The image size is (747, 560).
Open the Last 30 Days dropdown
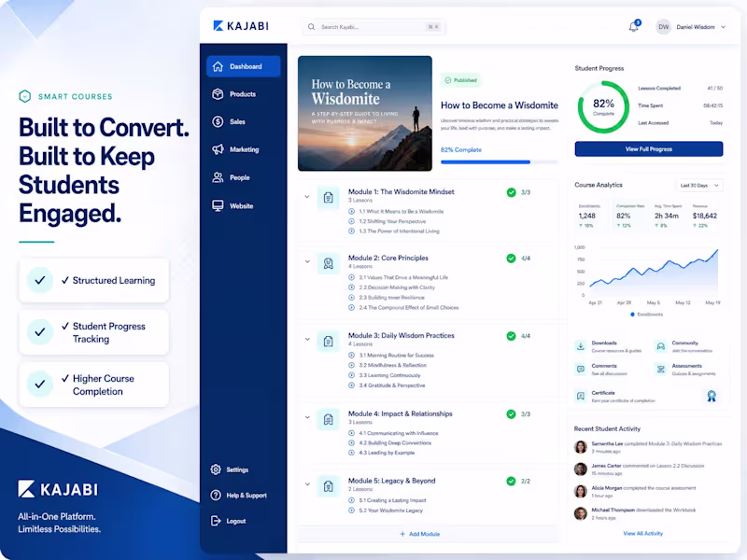point(698,185)
